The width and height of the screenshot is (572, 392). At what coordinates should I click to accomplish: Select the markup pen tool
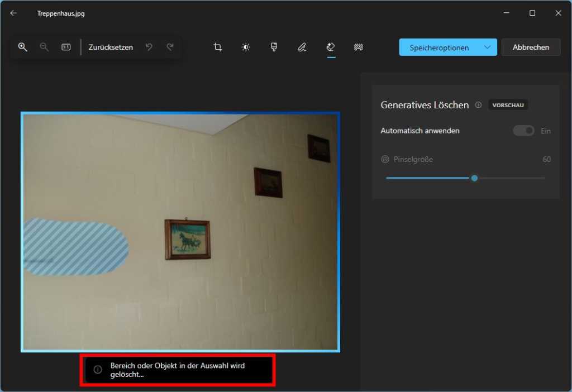pyautogui.click(x=302, y=47)
